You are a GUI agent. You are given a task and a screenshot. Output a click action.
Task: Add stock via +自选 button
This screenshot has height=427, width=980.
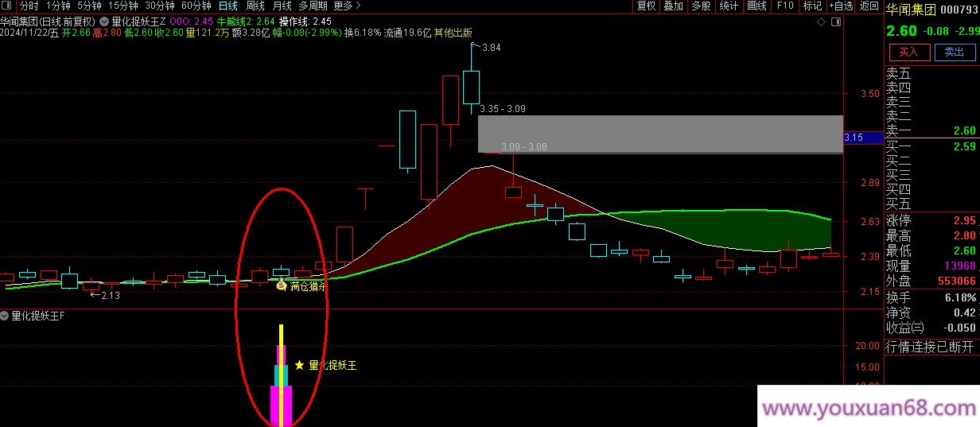[x=840, y=6]
